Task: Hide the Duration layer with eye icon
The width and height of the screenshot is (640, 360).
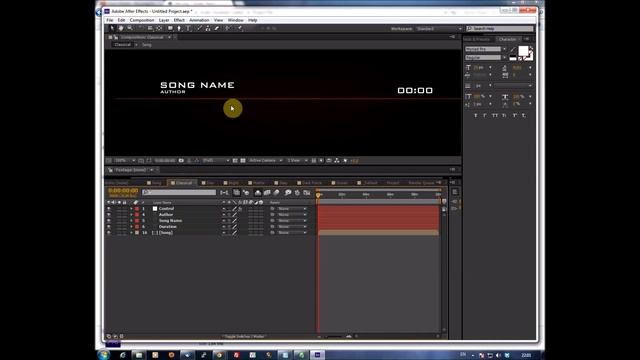Action: click(x=109, y=227)
